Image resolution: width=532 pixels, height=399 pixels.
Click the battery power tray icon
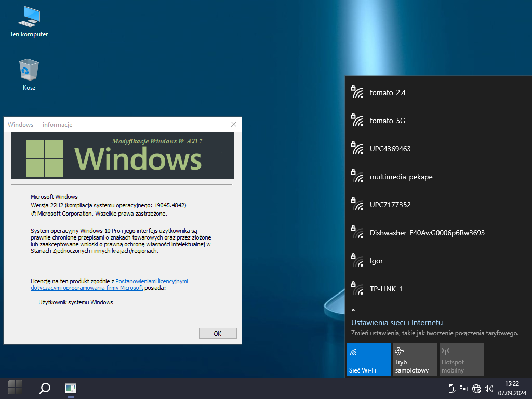(463, 389)
